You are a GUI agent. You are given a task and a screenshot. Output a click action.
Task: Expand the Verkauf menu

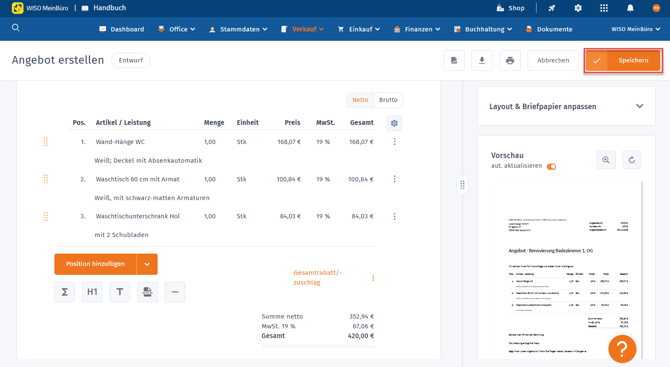coord(303,29)
